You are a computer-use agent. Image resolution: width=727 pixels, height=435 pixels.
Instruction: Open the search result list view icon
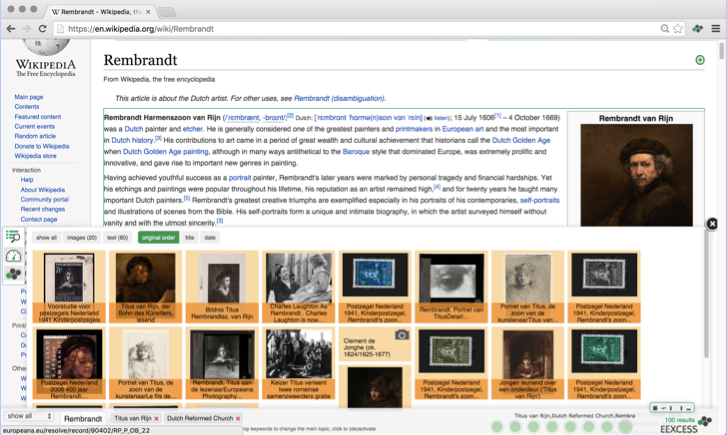click(x=13, y=237)
